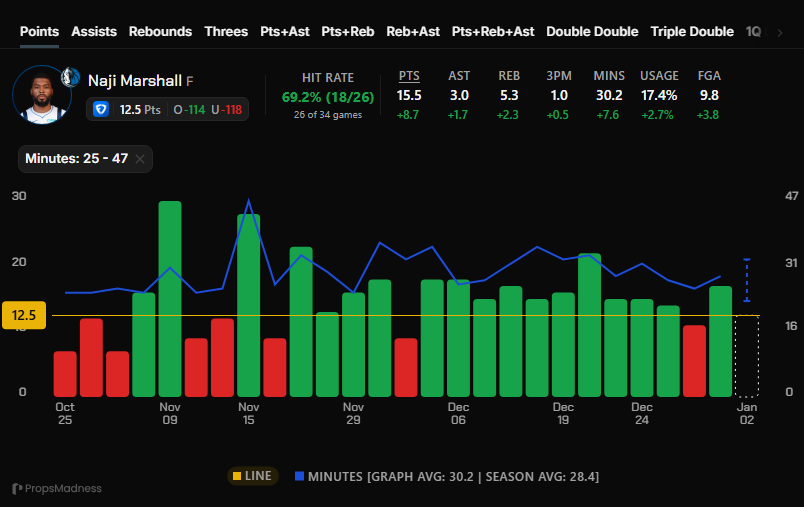
Task: Click the yellow LINE color swatch
Action: tap(237, 476)
